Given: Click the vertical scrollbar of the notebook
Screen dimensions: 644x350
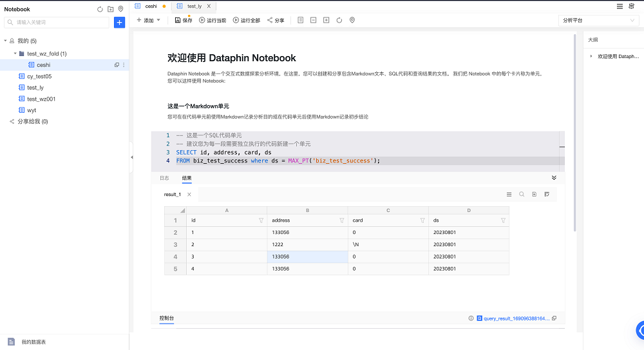Looking at the screenshot, I should pyautogui.click(x=575, y=129).
